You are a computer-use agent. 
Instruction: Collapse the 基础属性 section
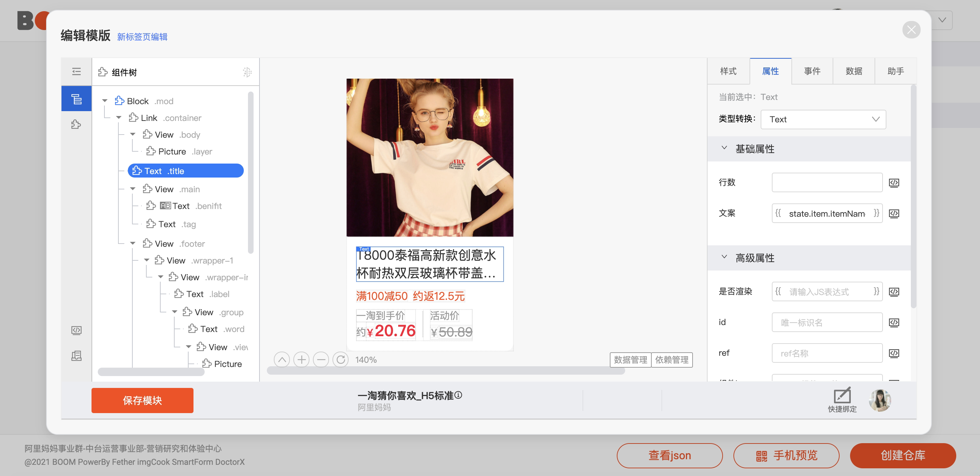pos(724,148)
